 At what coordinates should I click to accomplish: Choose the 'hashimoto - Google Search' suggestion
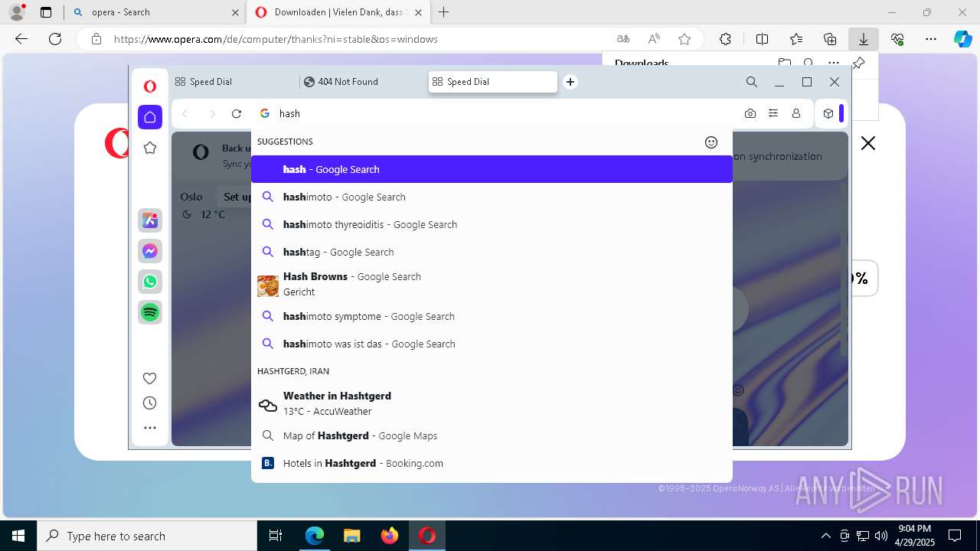492,197
